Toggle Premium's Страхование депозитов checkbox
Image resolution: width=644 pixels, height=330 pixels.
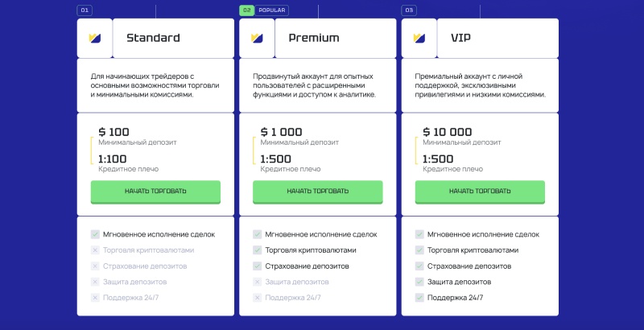pos(258,266)
